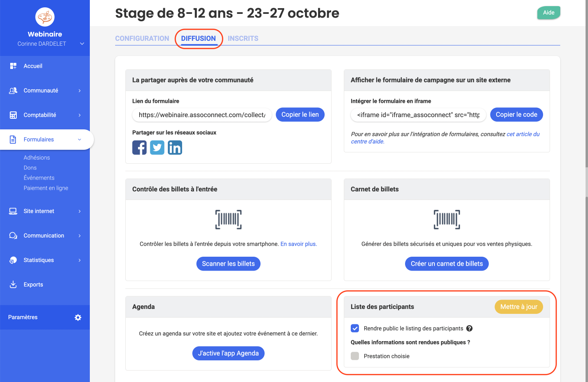Click the Webinaire palette logo
Screen dimensions: 588x382
(45, 17)
